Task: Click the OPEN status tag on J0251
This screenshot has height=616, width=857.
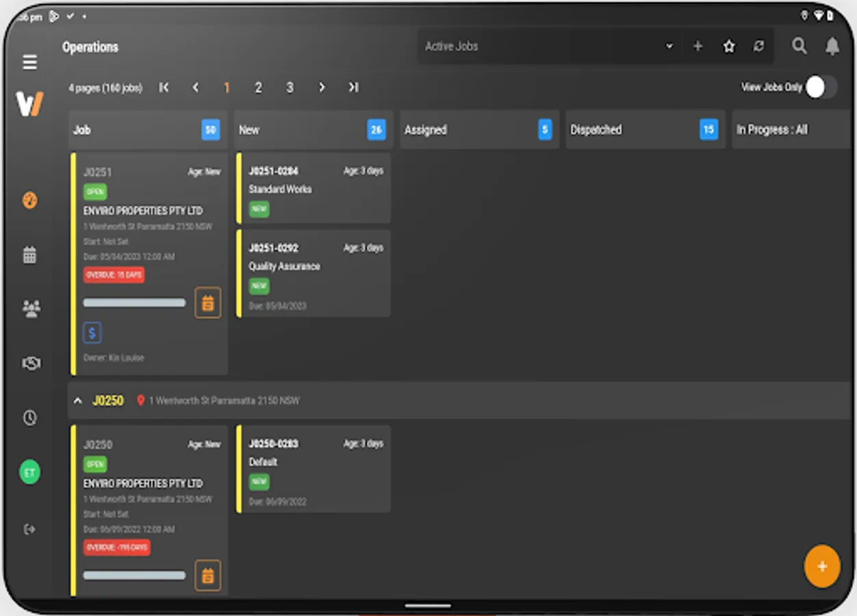Action: point(95,192)
